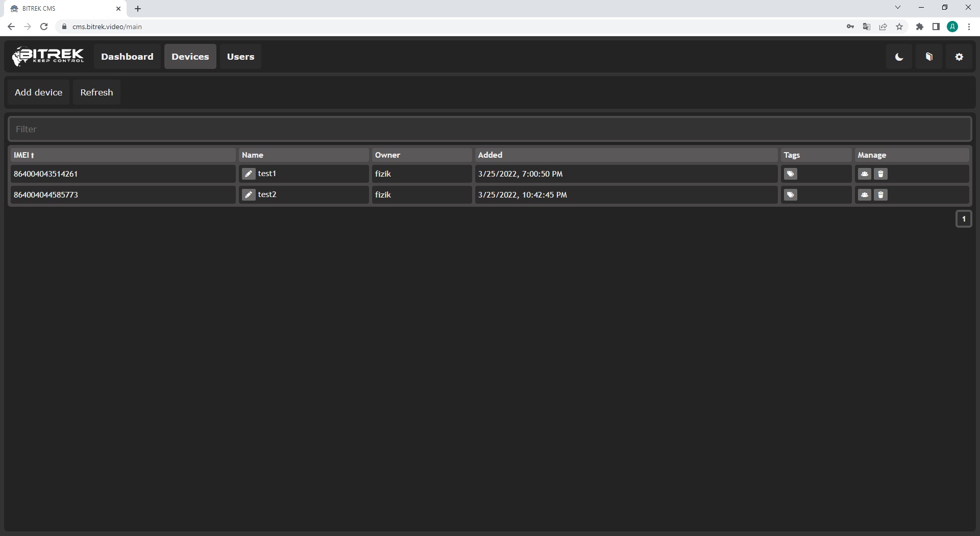Open tags for device test2
This screenshot has width=980, height=536.
tap(790, 195)
